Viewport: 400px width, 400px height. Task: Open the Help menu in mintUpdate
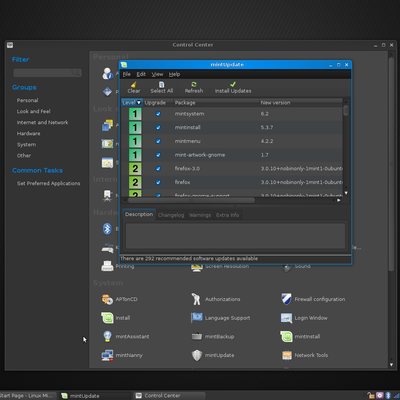tap(174, 74)
